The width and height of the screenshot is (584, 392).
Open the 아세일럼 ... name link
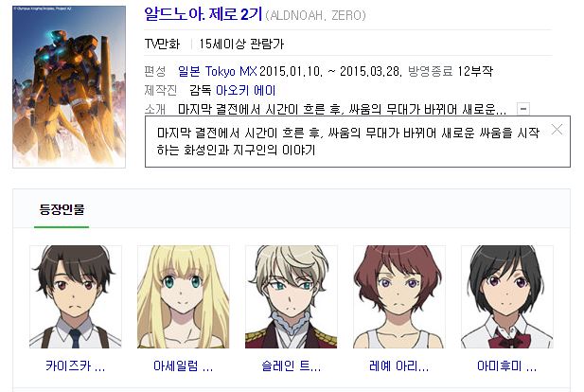[184, 365]
